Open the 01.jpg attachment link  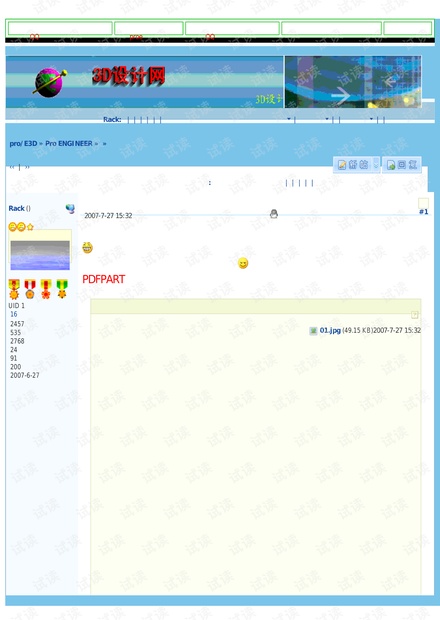[x=330, y=330]
